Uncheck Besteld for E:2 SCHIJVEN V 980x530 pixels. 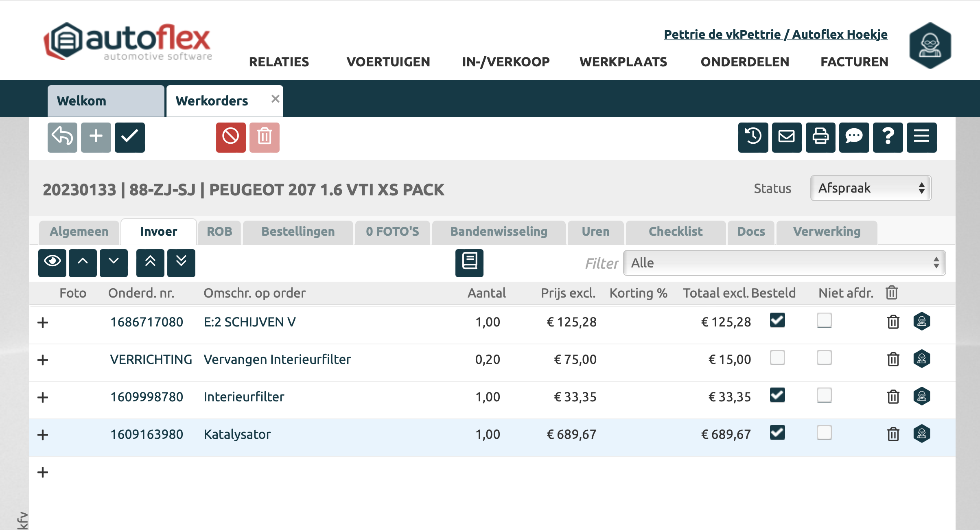pyautogui.click(x=777, y=320)
